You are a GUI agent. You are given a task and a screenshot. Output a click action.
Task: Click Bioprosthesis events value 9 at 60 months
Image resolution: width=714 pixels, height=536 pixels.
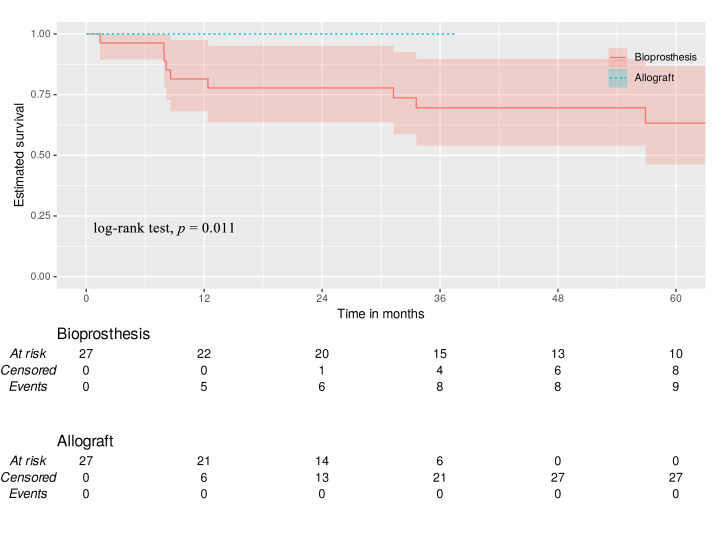point(676,386)
